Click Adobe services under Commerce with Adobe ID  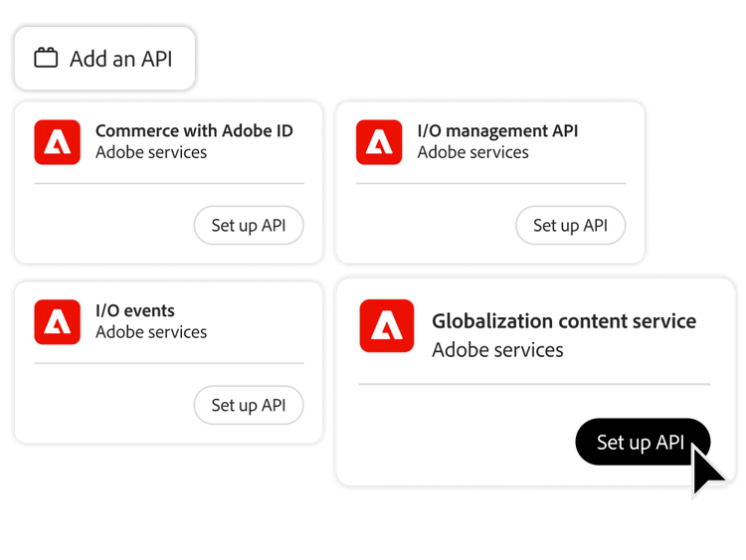click(151, 152)
